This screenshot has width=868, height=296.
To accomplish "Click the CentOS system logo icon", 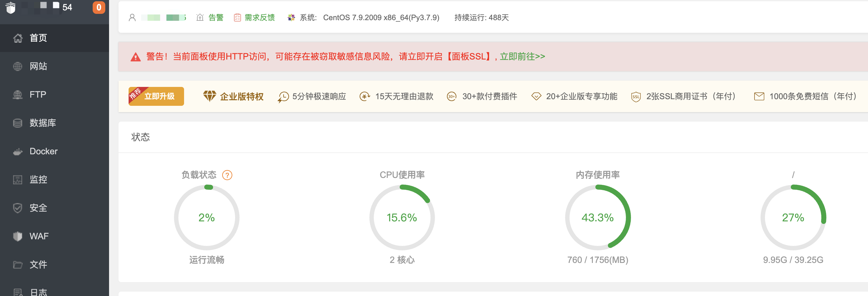I will pyautogui.click(x=291, y=18).
